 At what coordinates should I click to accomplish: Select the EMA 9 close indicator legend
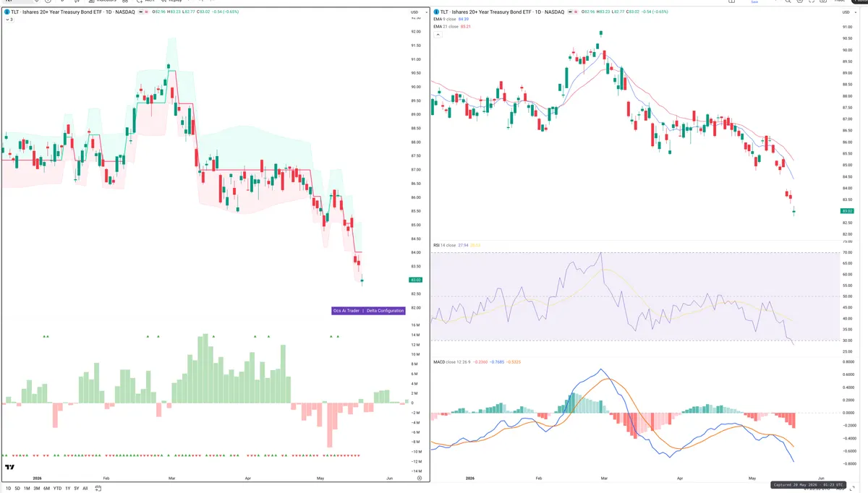450,20
